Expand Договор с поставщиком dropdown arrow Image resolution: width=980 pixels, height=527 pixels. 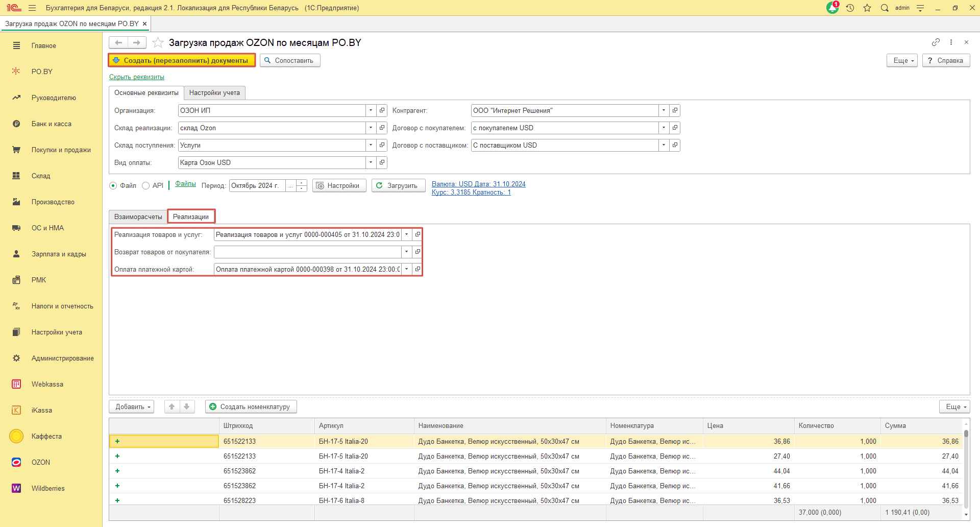coord(664,146)
